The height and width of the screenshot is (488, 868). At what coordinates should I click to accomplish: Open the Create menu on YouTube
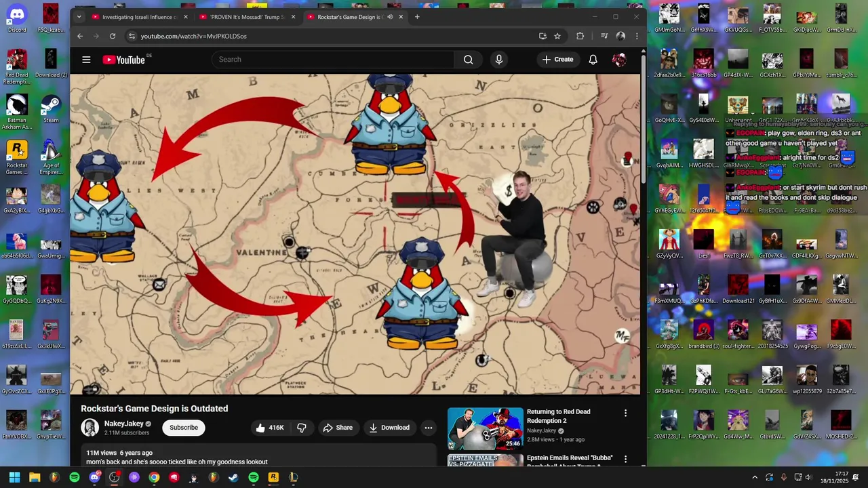557,60
